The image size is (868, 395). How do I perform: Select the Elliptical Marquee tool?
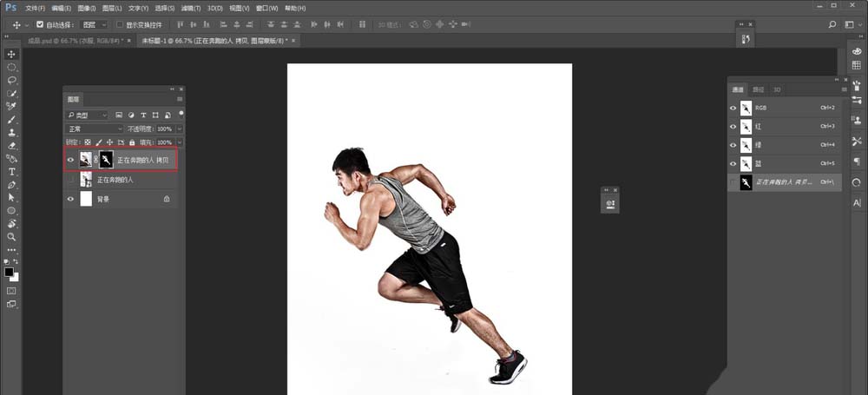pos(11,67)
